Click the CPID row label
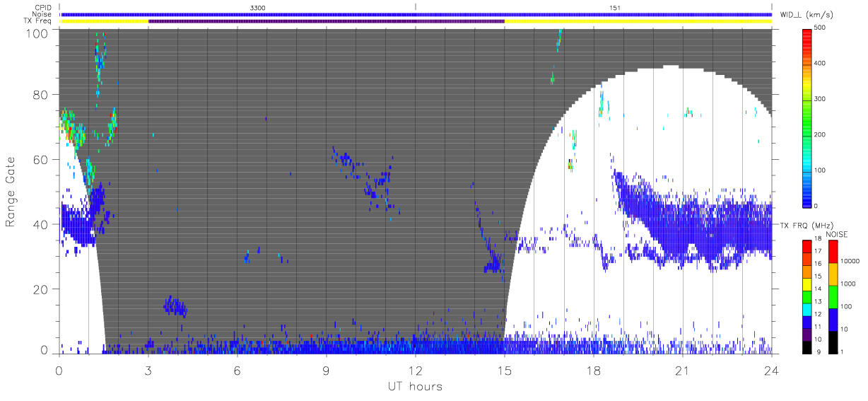The height and width of the screenshot is (401, 868). [x=43, y=7]
